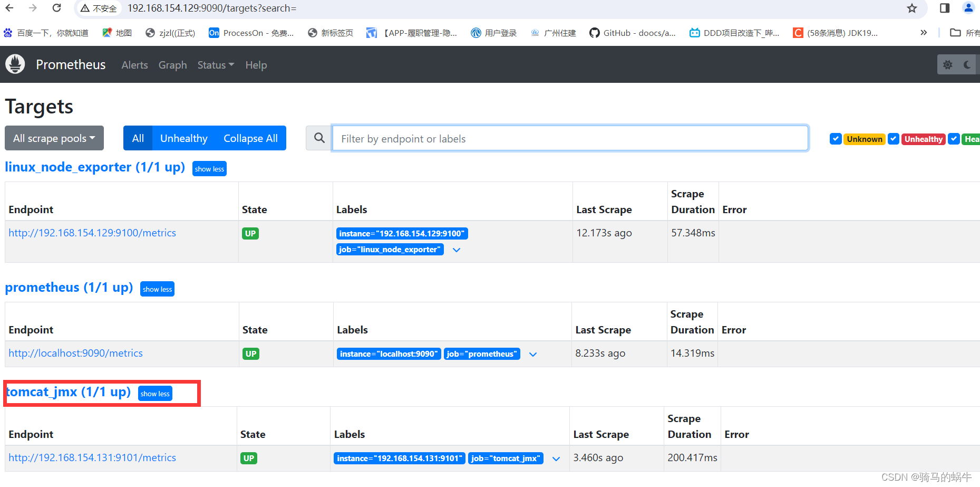Expand labels chevron for prometheus target

[533, 354]
